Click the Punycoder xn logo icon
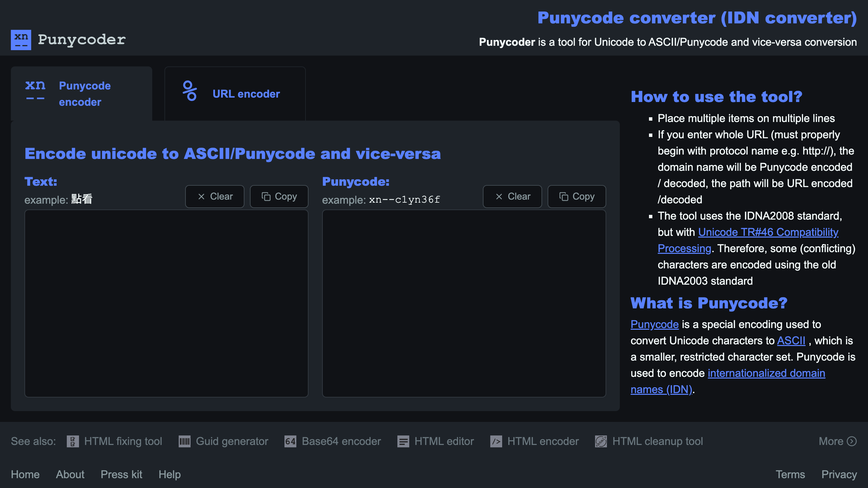Image resolution: width=868 pixels, height=488 pixels. 21,40
